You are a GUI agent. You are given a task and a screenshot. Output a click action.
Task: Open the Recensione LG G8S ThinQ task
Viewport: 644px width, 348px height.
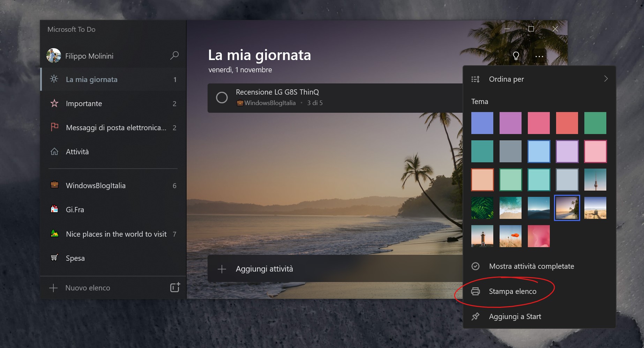tap(335, 98)
